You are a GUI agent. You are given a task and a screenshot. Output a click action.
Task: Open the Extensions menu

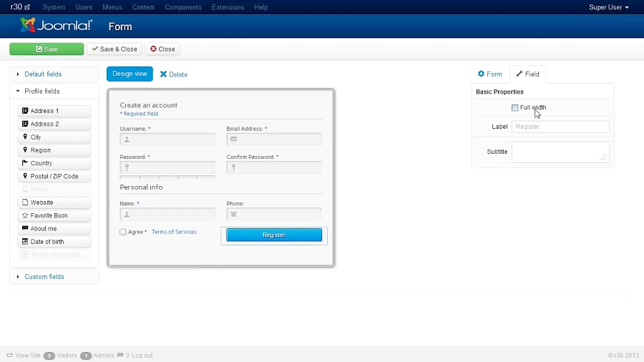(x=228, y=7)
